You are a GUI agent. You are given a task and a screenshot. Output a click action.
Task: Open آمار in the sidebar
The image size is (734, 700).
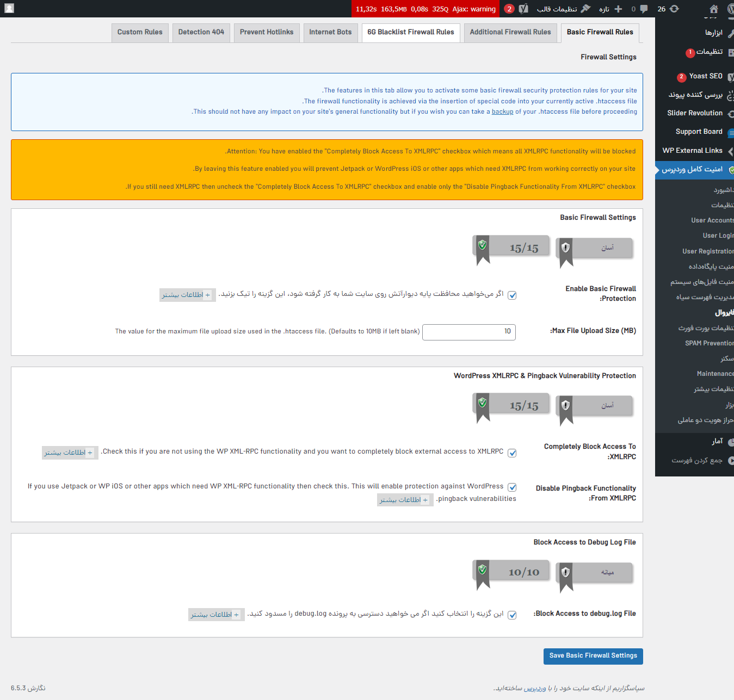click(x=717, y=442)
